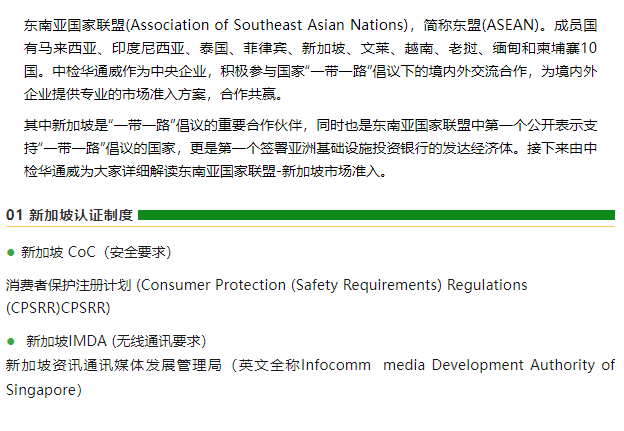
Task: Select the 01 新加坡认证制度 section heading
Action: point(69,215)
